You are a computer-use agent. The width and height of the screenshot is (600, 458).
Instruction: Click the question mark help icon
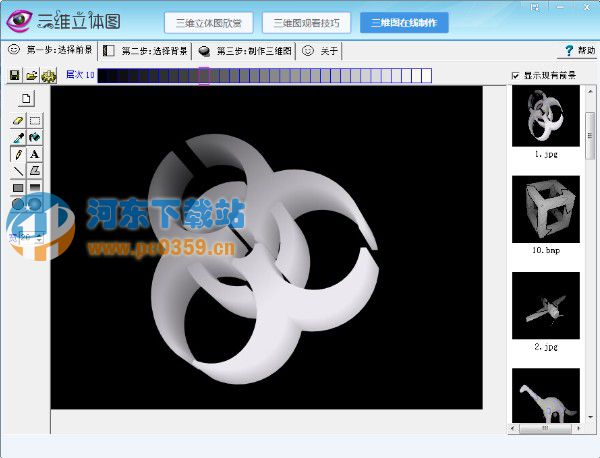click(x=569, y=51)
